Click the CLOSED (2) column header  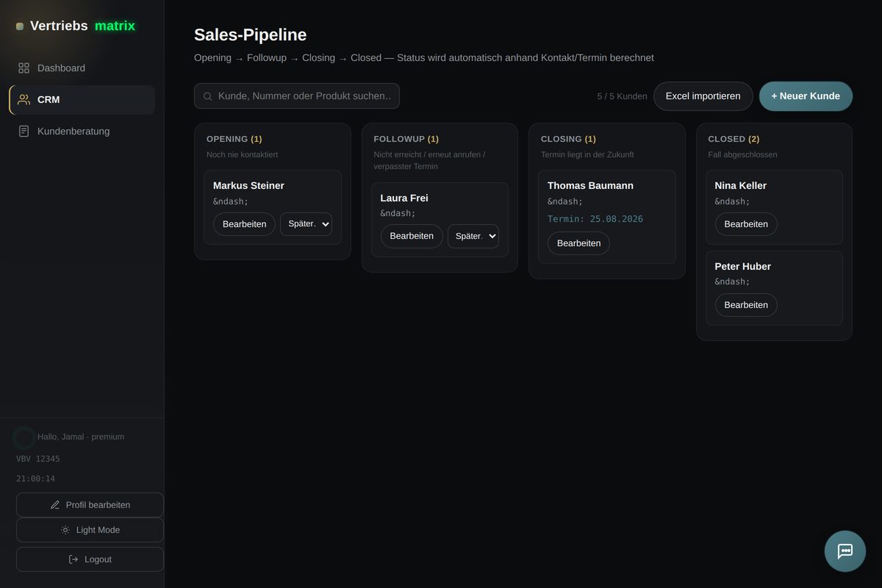(734, 139)
